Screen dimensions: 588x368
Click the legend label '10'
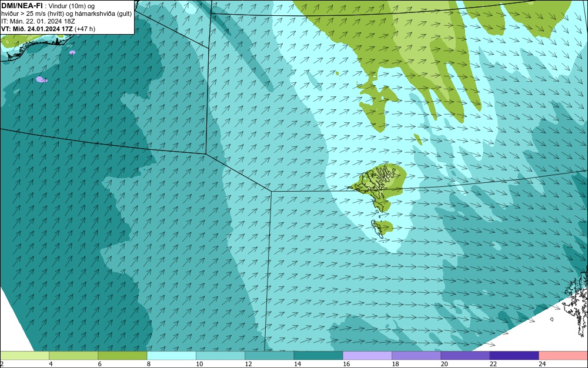199,364
